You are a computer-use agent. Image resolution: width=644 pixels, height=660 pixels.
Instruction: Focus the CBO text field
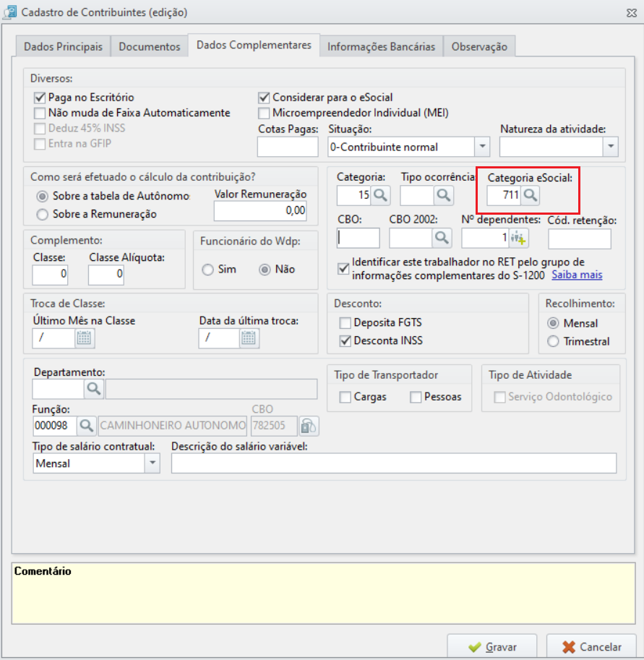[x=359, y=239]
